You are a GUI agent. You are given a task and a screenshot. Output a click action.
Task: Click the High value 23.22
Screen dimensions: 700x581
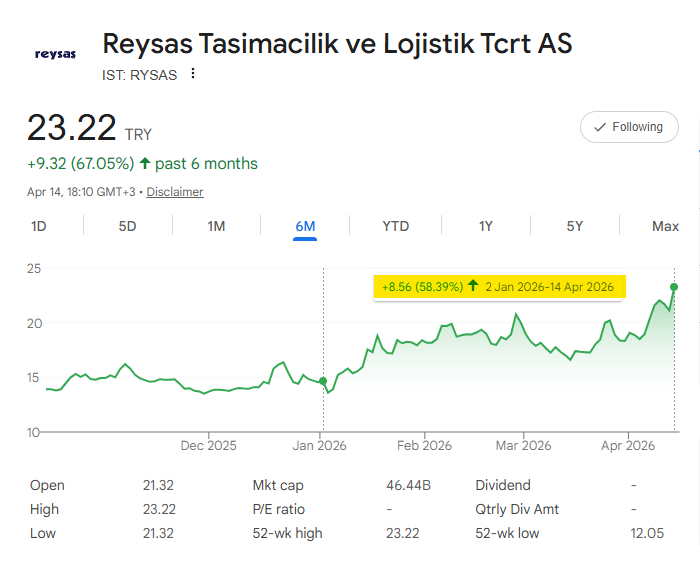(159, 509)
